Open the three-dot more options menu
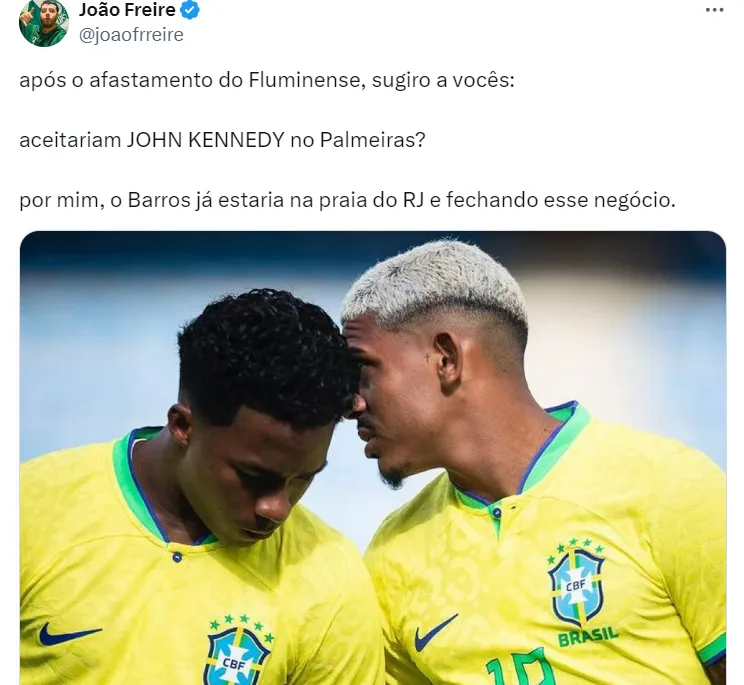The height and width of the screenshot is (685, 744). tap(715, 10)
